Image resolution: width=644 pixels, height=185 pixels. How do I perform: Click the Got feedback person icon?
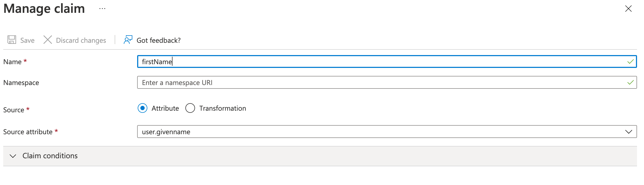coord(128,40)
